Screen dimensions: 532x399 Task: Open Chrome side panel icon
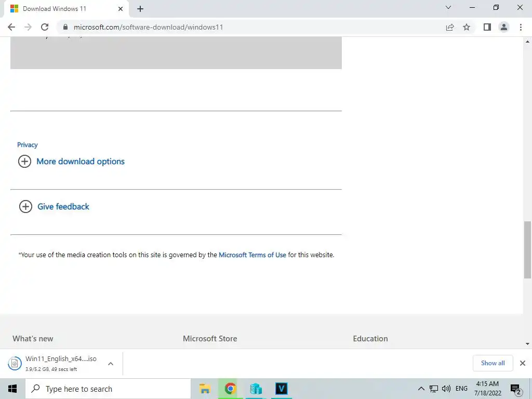[487, 27]
